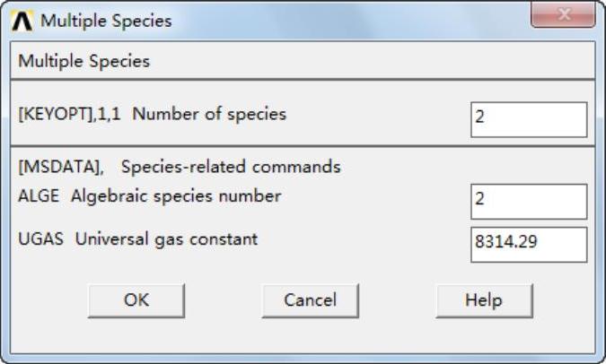Click blank space between OK and Cancel buttons
606x364 pixels.
pos(223,300)
